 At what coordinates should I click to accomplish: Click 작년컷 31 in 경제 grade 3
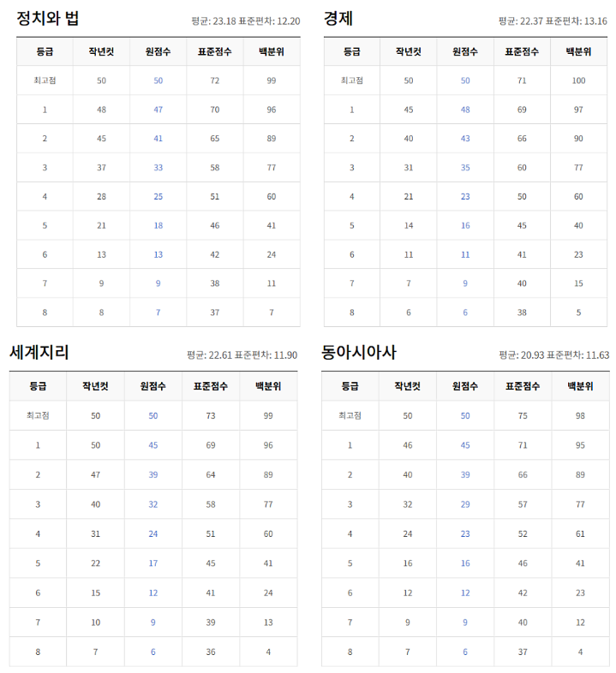click(409, 167)
